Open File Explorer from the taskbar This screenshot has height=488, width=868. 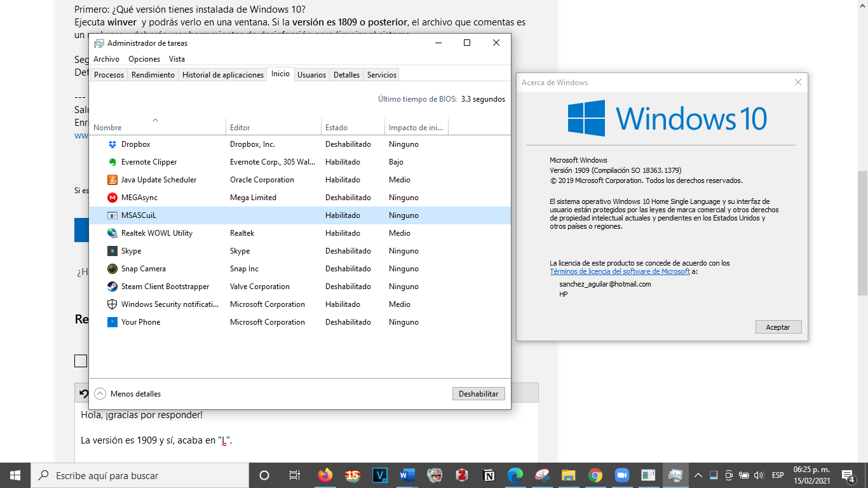point(569,475)
